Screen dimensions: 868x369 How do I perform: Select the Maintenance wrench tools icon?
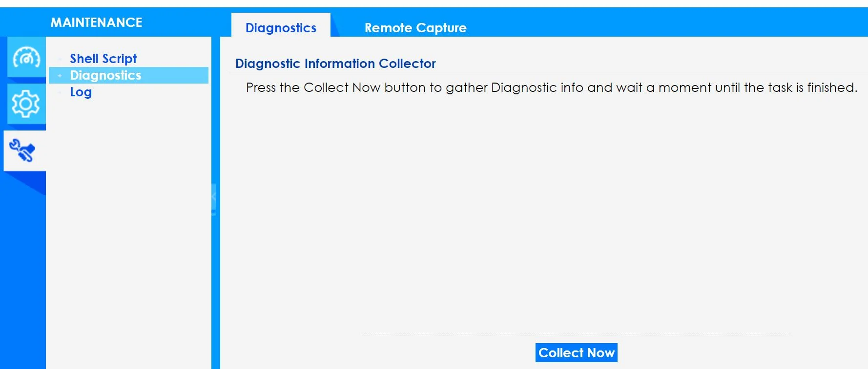click(x=23, y=150)
